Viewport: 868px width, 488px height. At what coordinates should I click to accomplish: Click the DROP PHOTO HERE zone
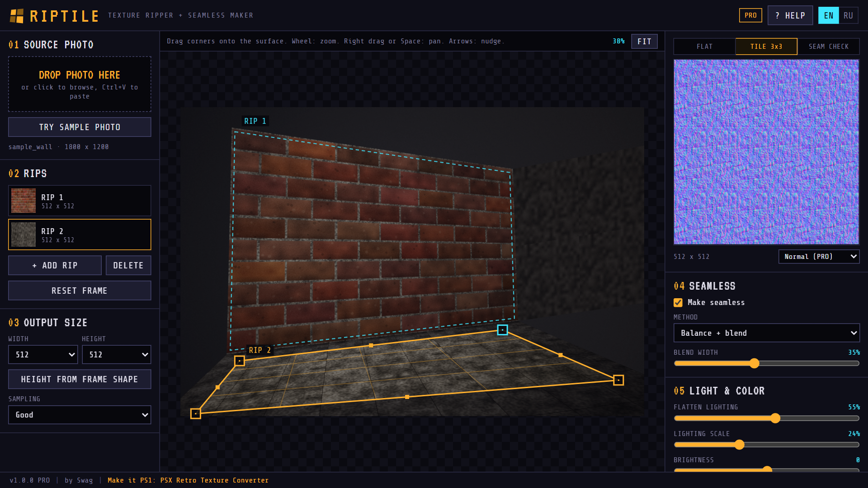[x=80, y=84]
